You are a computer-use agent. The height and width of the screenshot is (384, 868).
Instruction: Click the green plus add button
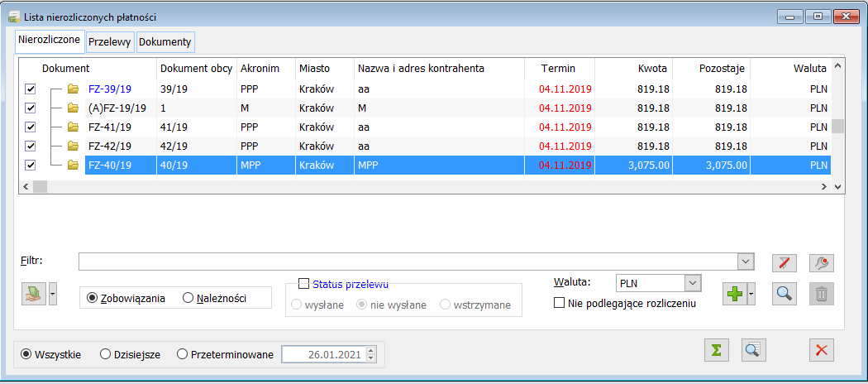click(x=734, y=294)
